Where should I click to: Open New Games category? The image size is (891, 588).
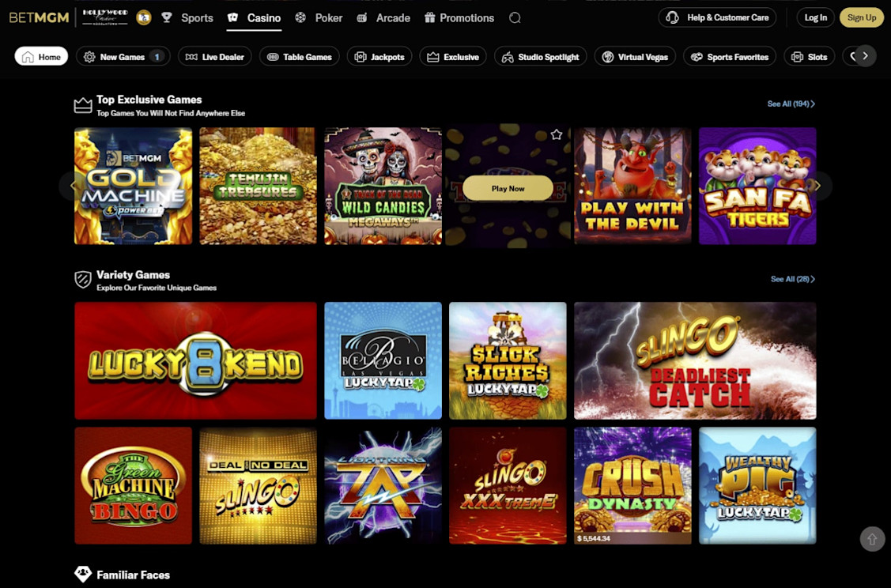(x=123, y=56)
